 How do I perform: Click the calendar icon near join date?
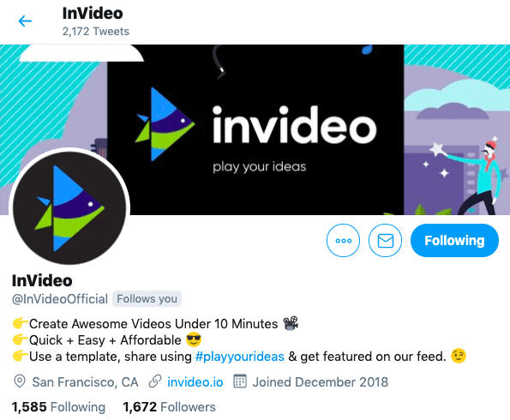[x=240, y=381]
